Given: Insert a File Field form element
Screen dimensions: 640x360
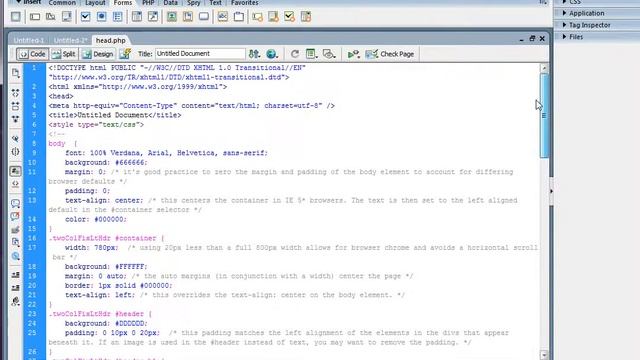Looking at the screenshot, I should pyautogui.click(x=188, y=17).
